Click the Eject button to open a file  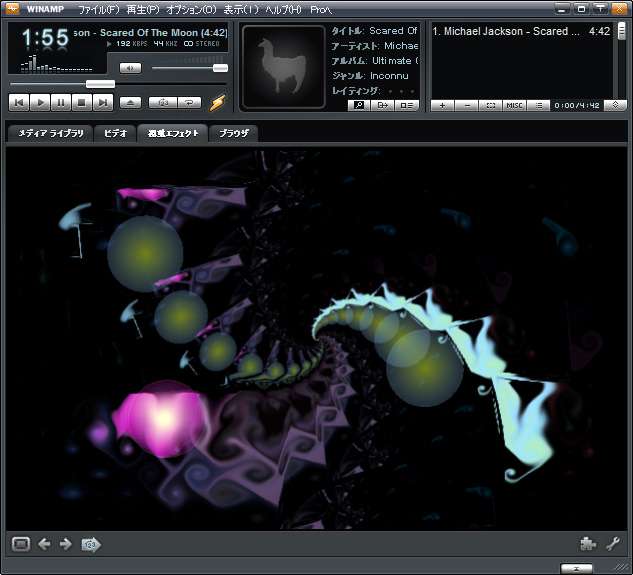click(130, 103)
